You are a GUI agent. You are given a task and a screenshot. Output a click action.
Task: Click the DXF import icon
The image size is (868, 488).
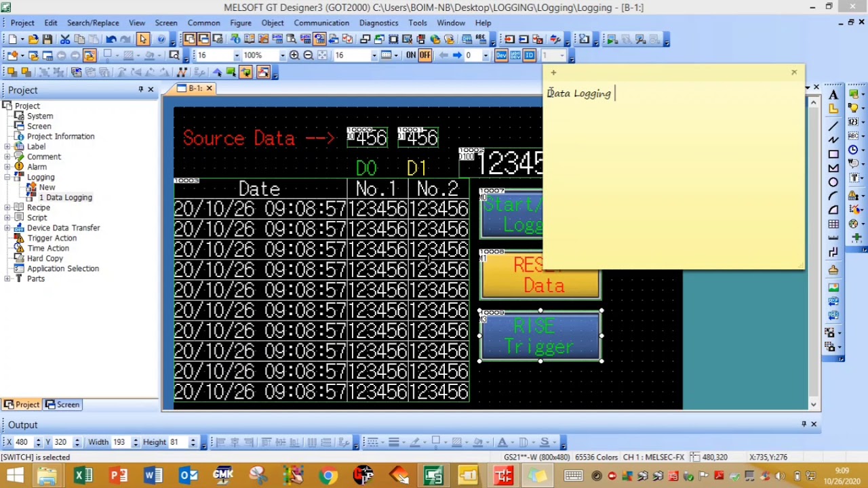tap(833, 302)
